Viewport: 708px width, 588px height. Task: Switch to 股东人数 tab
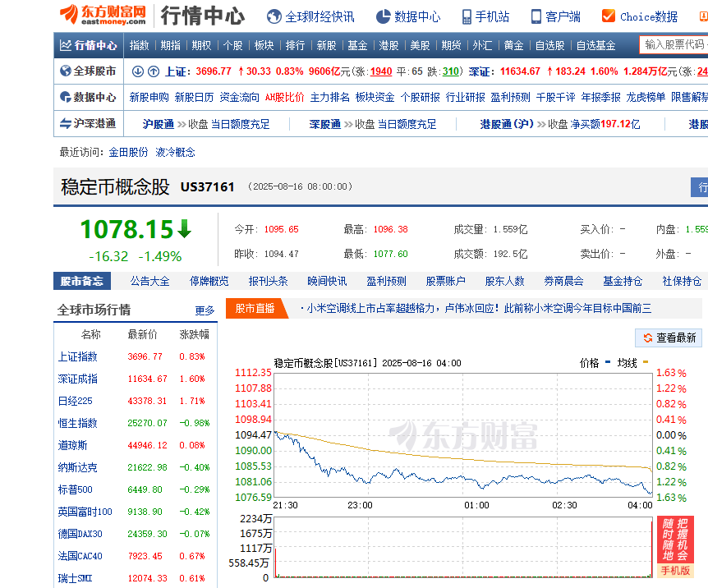(505, 282)
